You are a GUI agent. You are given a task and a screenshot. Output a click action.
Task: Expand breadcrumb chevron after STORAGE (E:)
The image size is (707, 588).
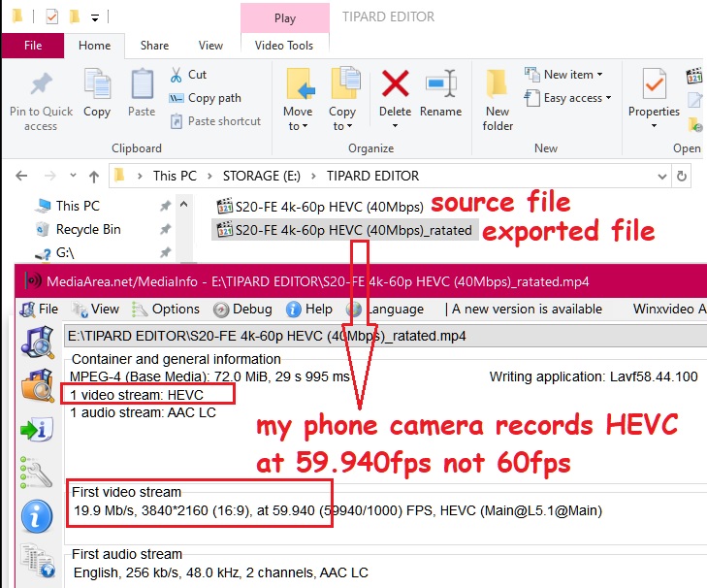tap(313, 176)
